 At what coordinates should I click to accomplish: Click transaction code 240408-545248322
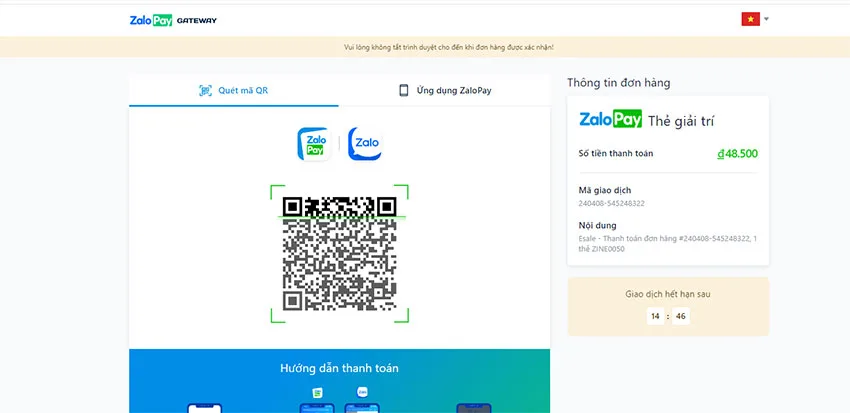click(x=611, y=204)
